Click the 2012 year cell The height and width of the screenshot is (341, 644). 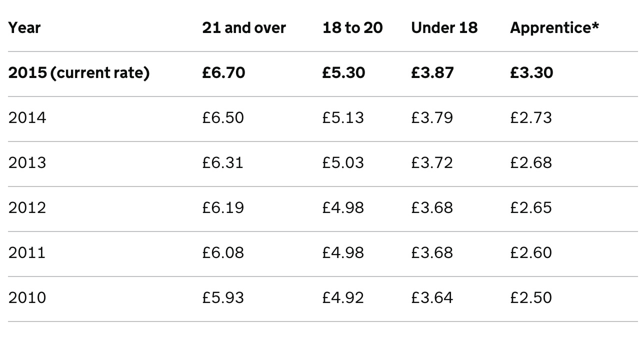click(x=27, y=208)
